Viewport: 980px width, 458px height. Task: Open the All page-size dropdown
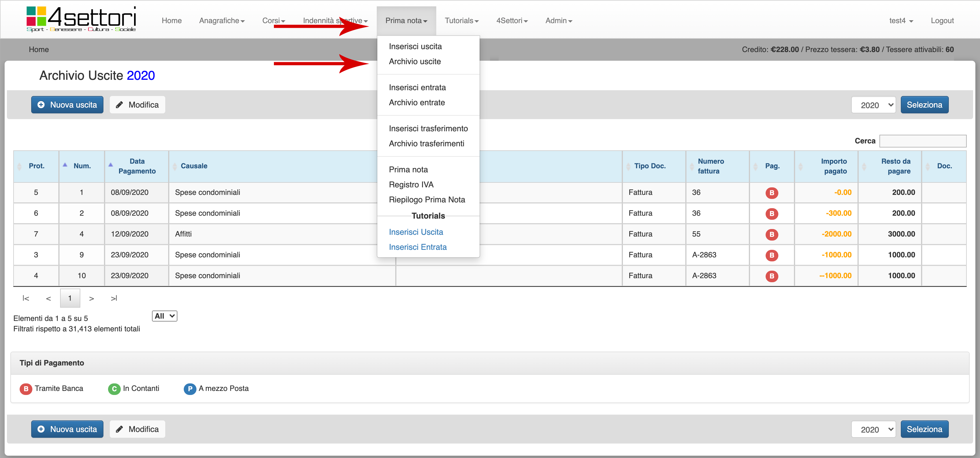pos(164,316)
